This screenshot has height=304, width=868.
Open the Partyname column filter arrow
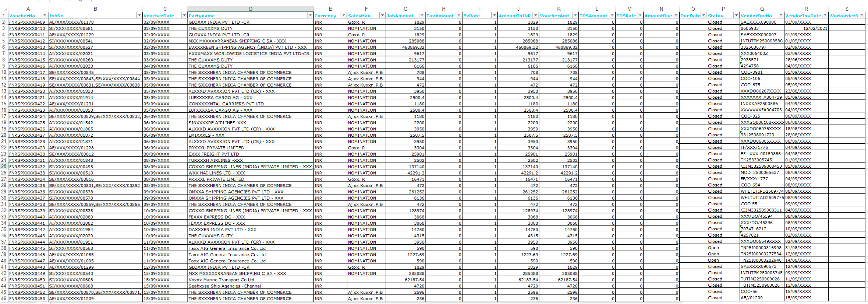[310, 15]
